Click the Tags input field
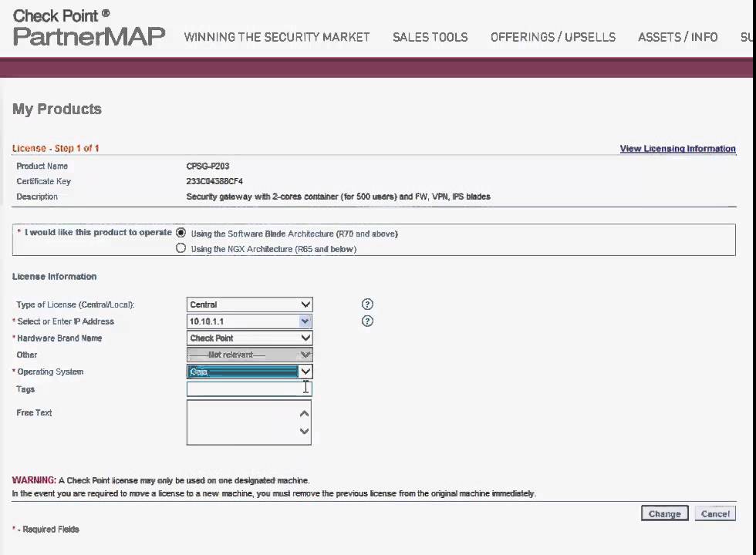This screenshot has width=756, height=555. pyautogui.click(x=250, y=388)
